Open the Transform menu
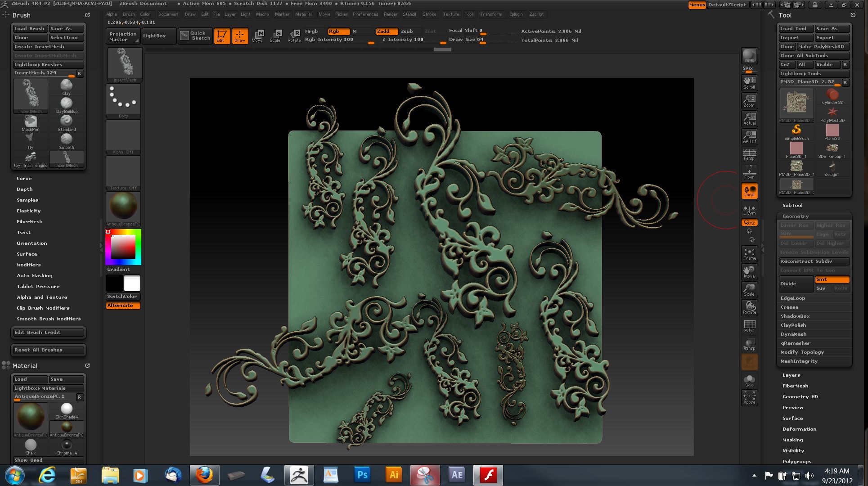 491,14
